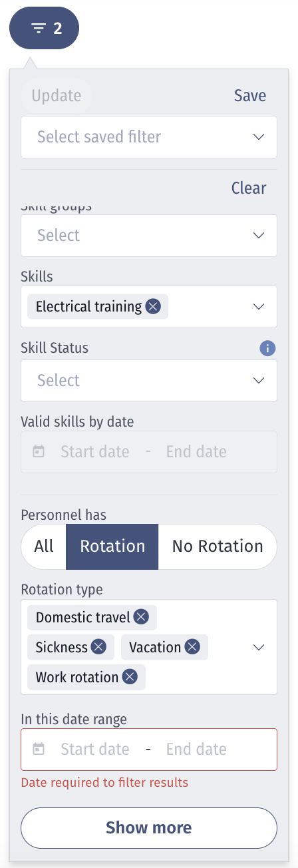Image resolution: width=298 pixels, height=868 pixels.
Task: Click Clear to reset filters
Action: click(x=249, y=188)
